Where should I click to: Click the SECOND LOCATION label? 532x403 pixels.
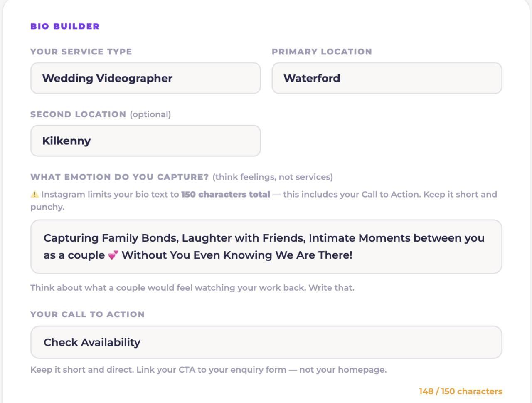[78, 114]
